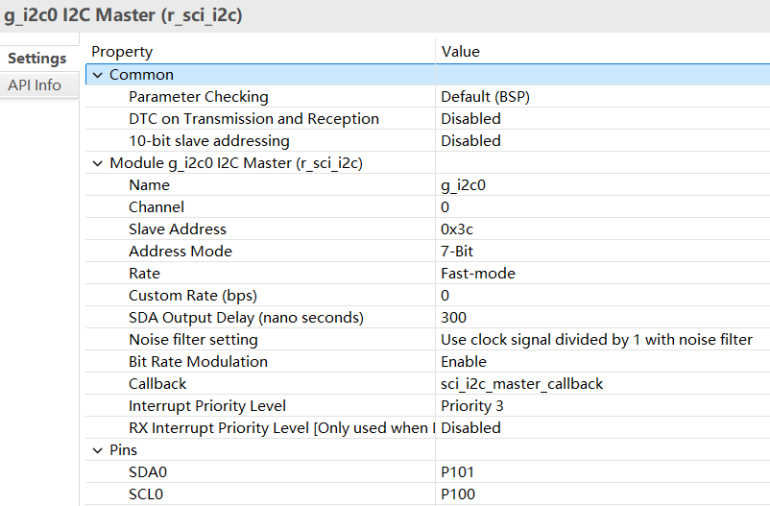Select the Noise filter setting label
Image resolution: width=770 pixels, height=506 pixels.
193,340
